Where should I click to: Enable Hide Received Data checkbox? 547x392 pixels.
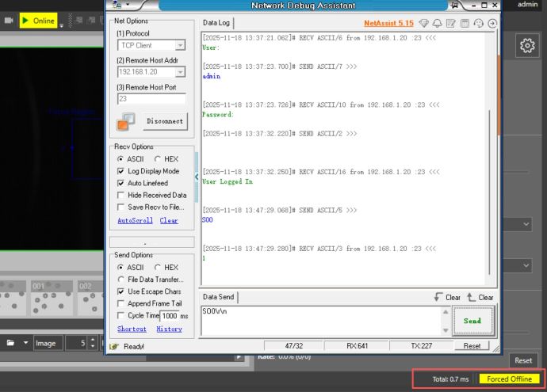pyautogui.click(x=120, y=195)
